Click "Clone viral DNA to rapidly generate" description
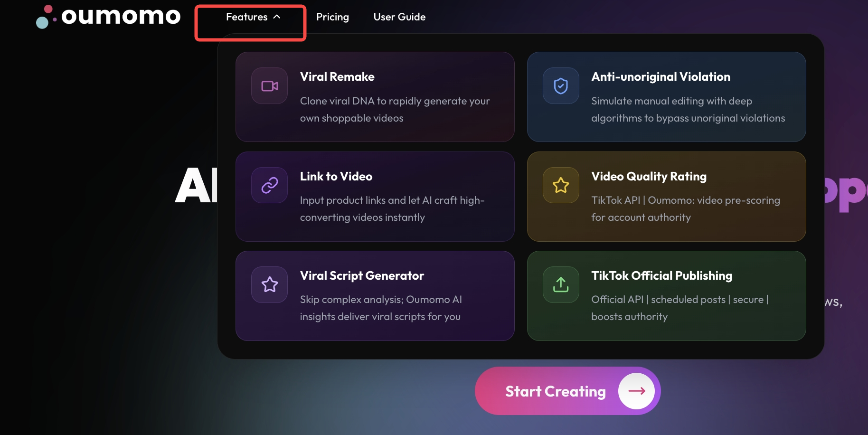868x435 pixels. point(395,110)
